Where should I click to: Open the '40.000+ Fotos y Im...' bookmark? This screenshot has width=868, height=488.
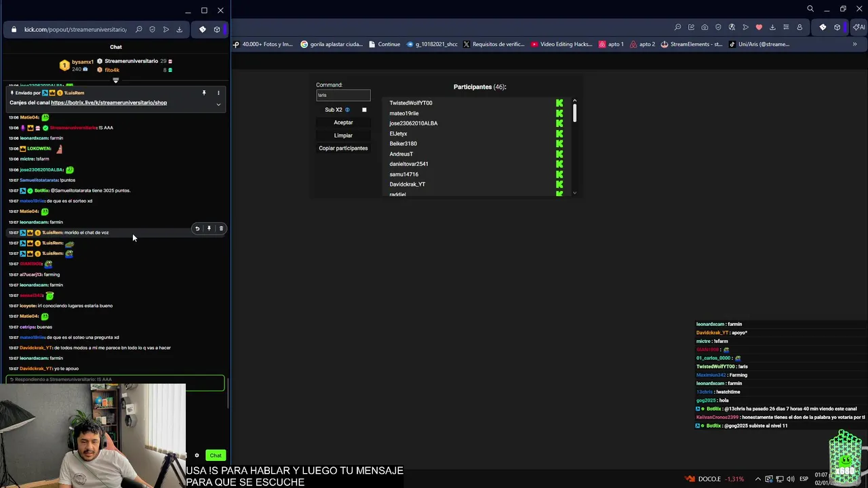tap(263, 44)
